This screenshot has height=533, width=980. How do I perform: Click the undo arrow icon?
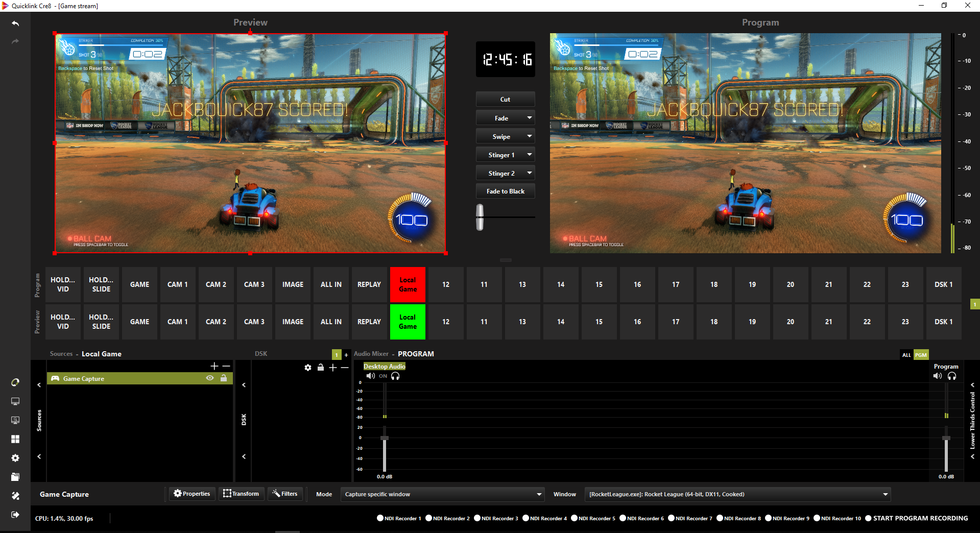[x=15, y=23]
